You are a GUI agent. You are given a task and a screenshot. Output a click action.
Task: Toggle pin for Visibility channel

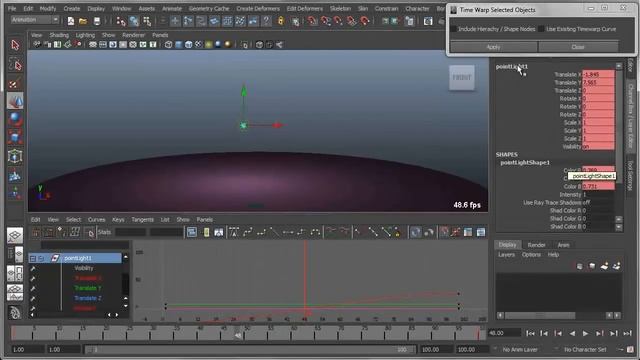(33, 269)
